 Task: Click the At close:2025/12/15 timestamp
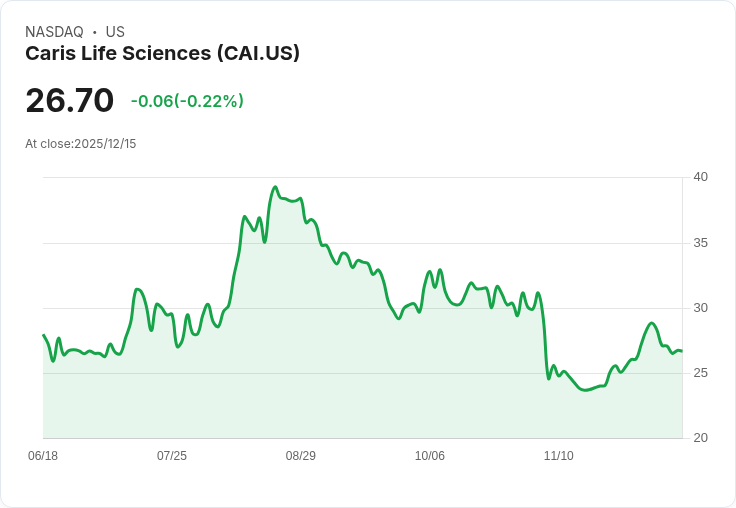point(81,144)
